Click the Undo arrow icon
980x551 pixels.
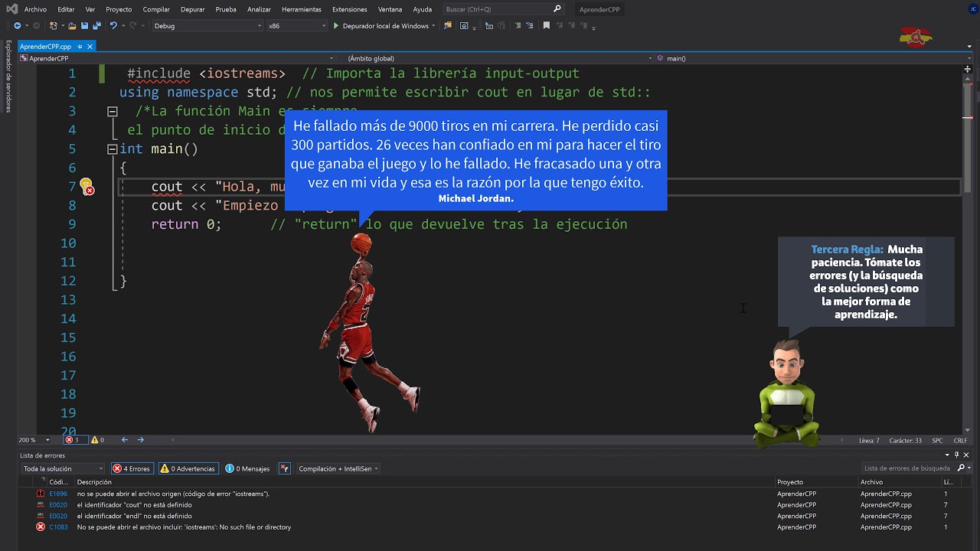113,26
